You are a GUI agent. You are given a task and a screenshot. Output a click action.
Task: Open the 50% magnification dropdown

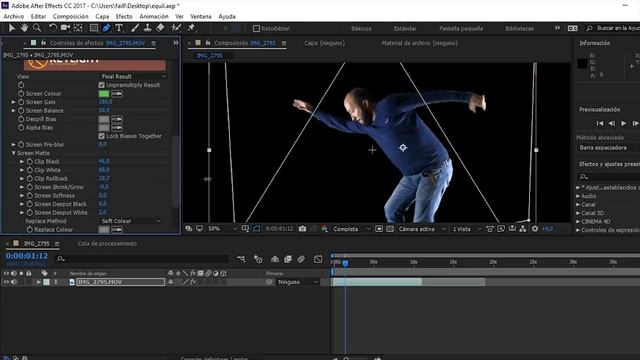point(222,229)
